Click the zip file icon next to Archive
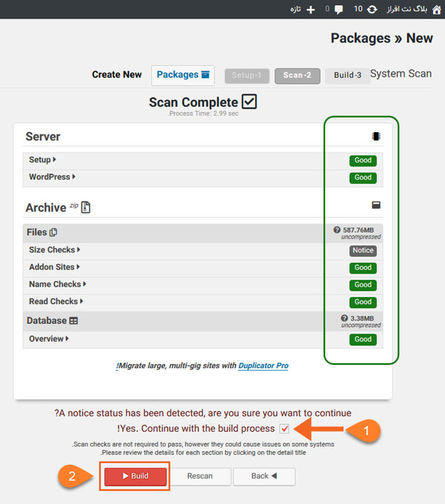Viewport: 445px width, 504px height. pyautogui.click(x=86, y=208)
